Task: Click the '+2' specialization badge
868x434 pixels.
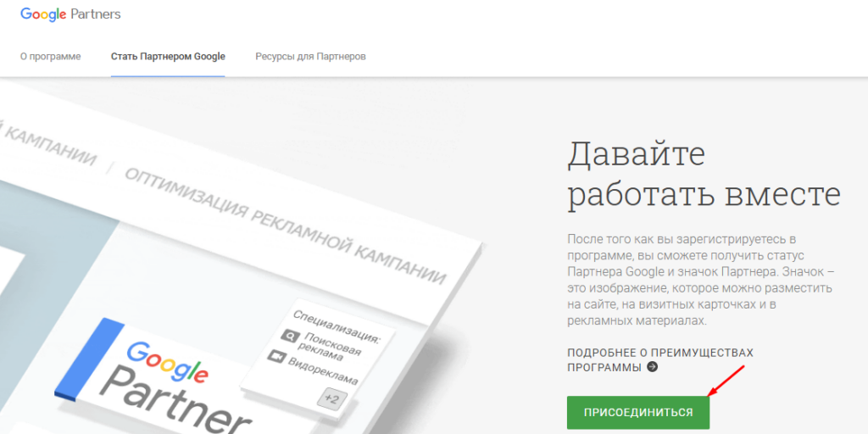Action: pyautogui.click(x=332, y=398)
